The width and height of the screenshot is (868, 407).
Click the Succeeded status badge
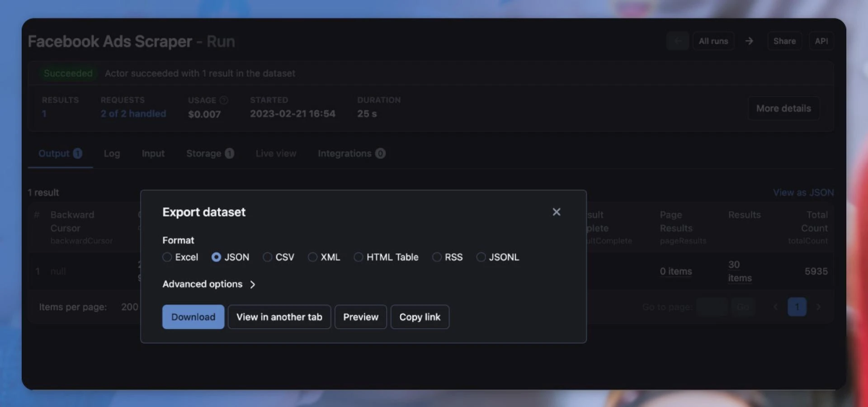click(68, 73)
